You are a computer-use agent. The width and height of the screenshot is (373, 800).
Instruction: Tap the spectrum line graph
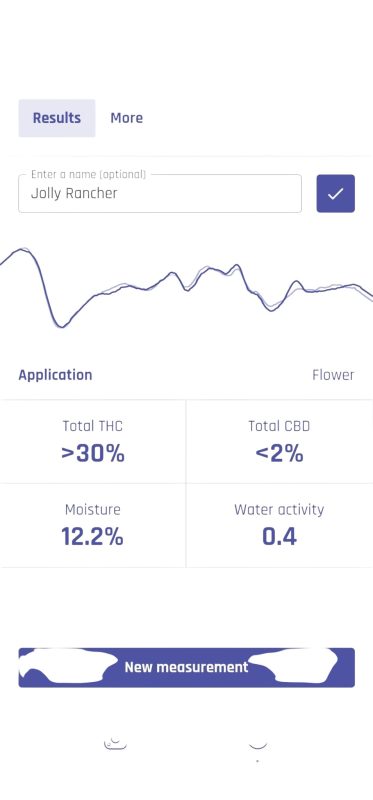coord(186,287)
